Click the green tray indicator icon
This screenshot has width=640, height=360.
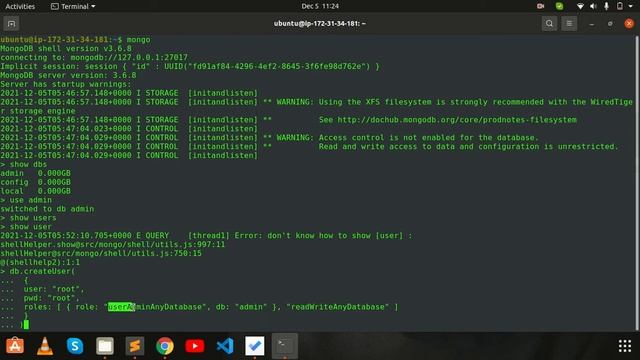[559, 6]
